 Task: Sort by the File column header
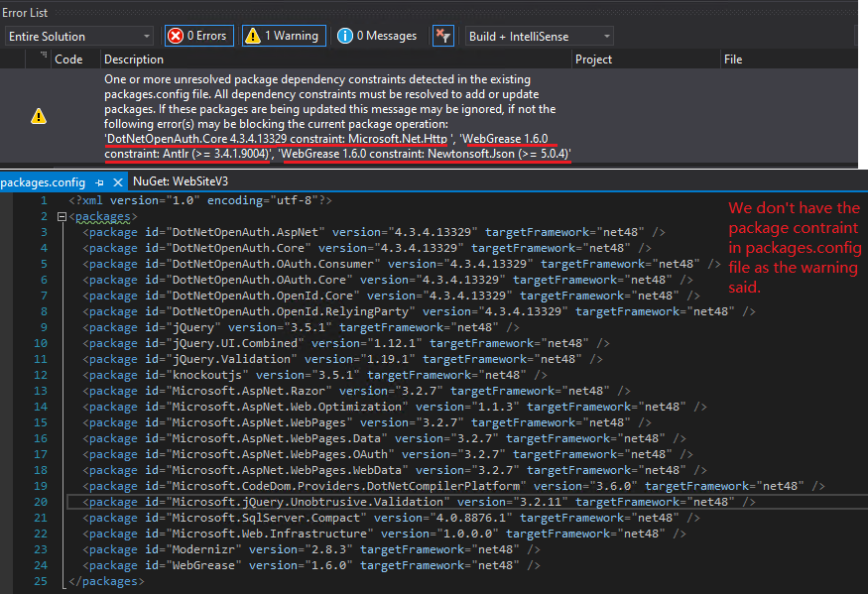coord(733,59)
